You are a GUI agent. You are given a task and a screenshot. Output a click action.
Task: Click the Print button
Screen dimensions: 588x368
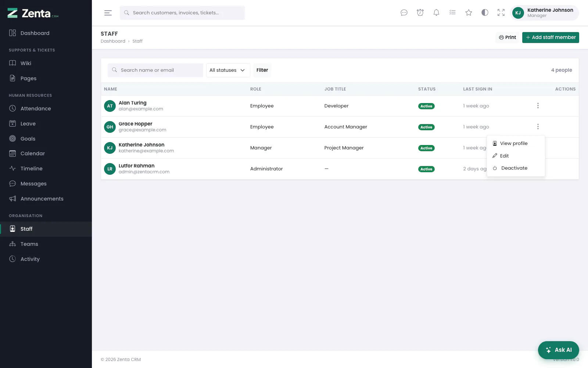coord(508,38)
